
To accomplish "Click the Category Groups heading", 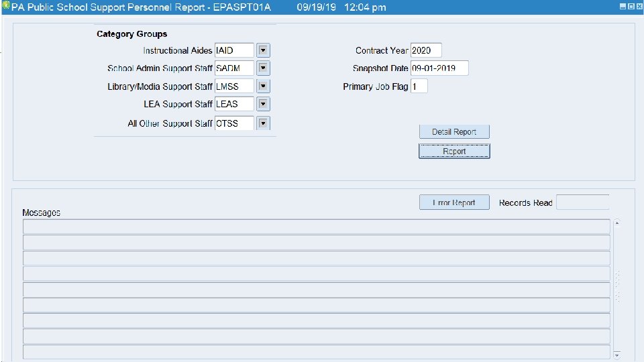I will [x=132, y=34].
